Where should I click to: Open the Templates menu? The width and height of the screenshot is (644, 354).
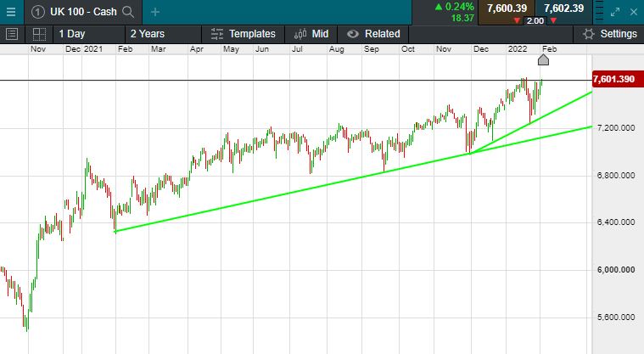click(244, 34)
